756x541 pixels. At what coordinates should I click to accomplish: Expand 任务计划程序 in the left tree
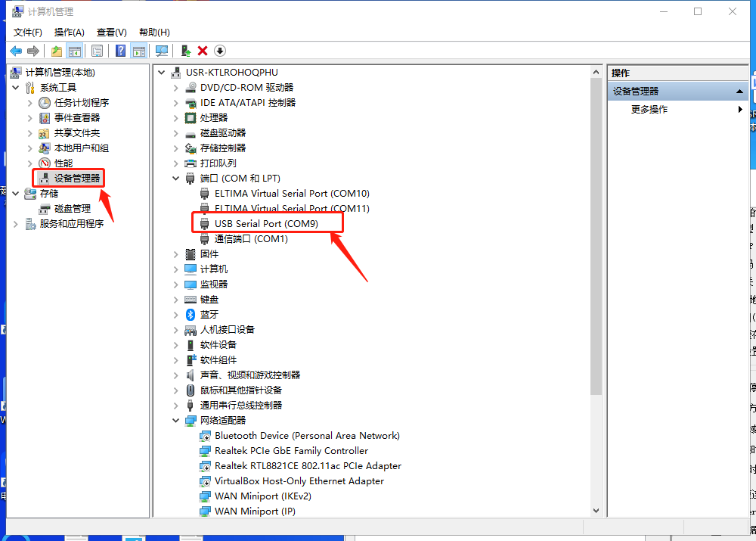30,103
